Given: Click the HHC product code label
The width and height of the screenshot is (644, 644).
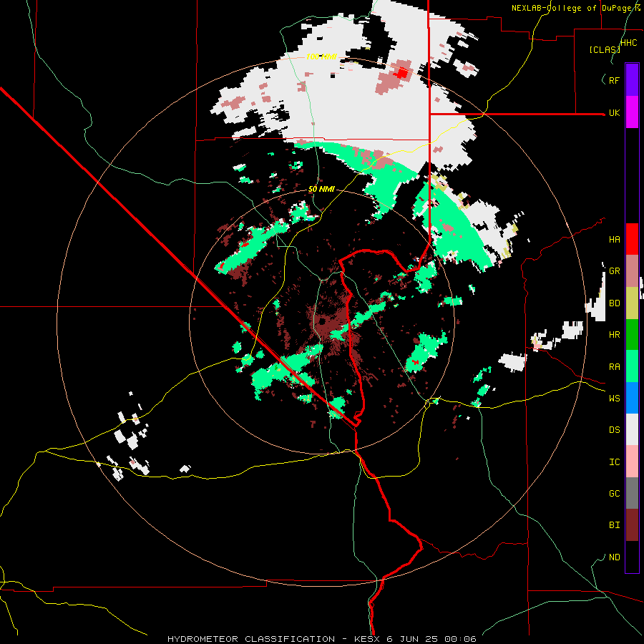Looking at the screenshot, I should (629, 43).
